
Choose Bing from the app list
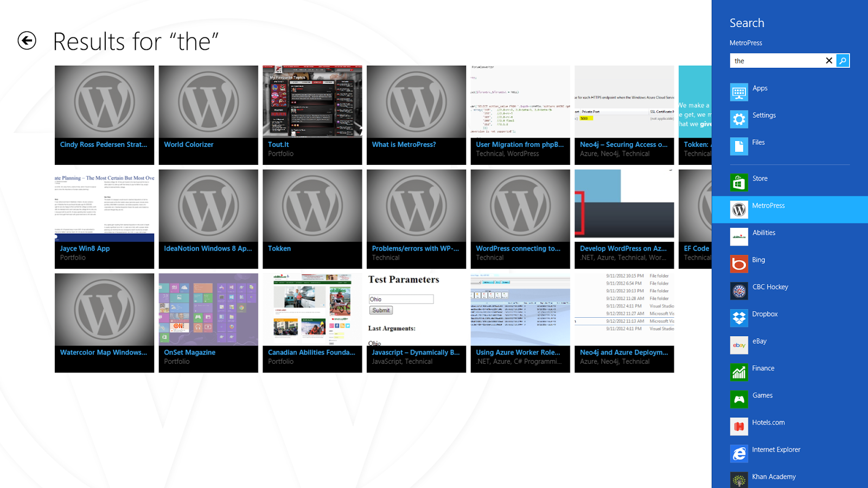[758, 260]
